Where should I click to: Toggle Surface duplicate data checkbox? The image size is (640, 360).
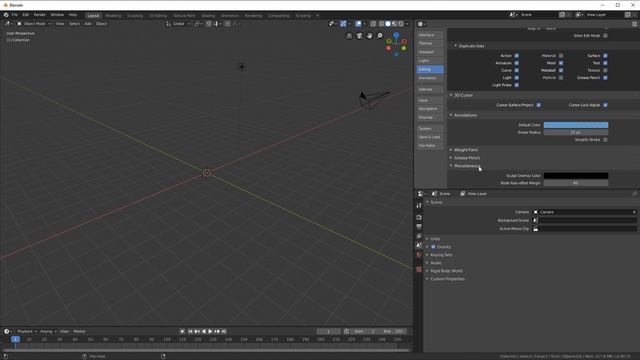[x=605, y=56]
